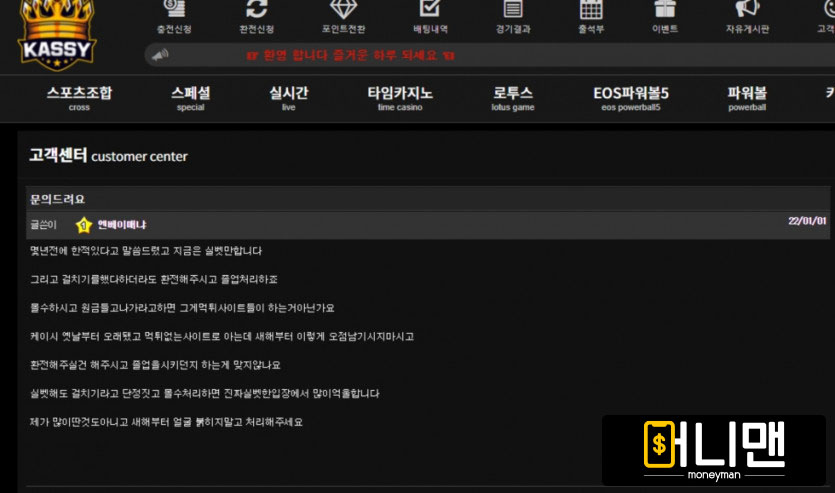Open the 충전신청 deposit request icon
Viewport: 835px width, 493px height.
pos(174,10)
